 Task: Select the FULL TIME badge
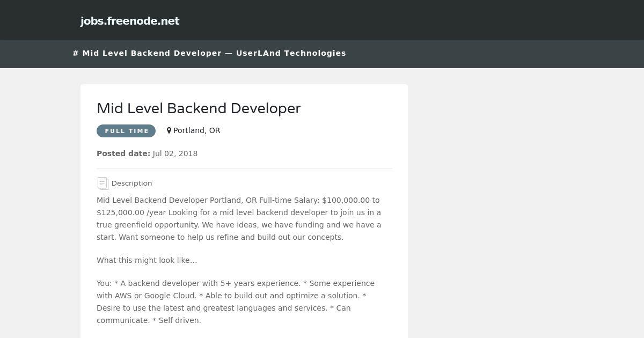[126, 131]
